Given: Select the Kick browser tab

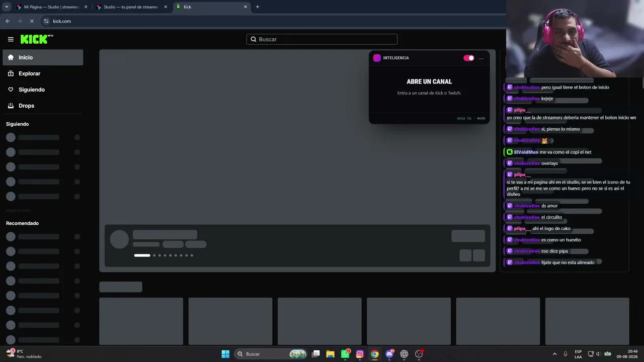Looking at the screenshot, I should pos(211,7).
